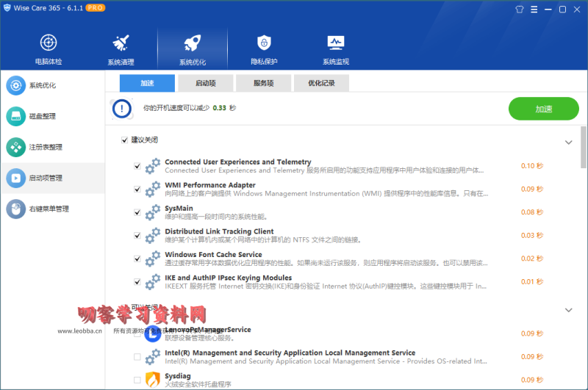588x390 pixels.
Task: Uncheck Connected User Experiences and Telemetry
Action: tap(137, 166)
